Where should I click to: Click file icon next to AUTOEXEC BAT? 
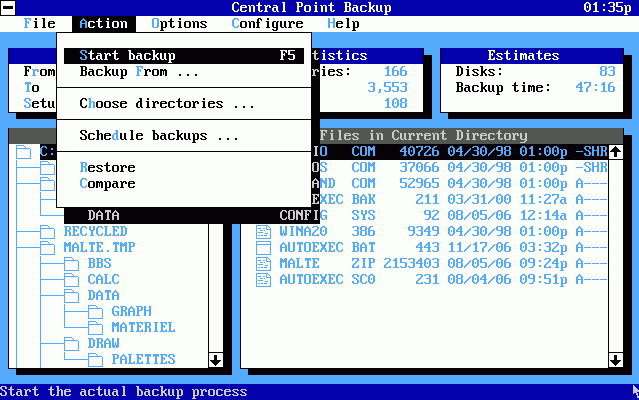[263, 247]
